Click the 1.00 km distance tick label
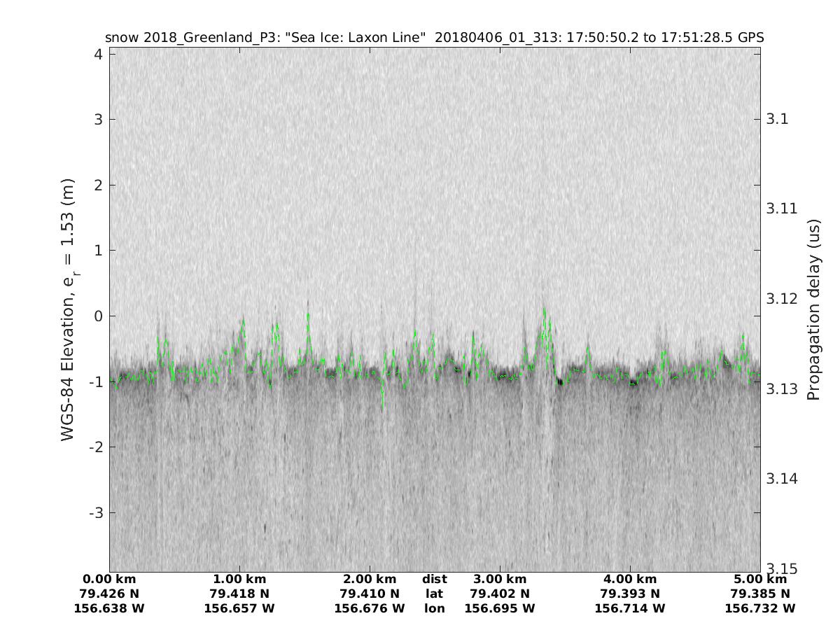 tap(239, 579)
